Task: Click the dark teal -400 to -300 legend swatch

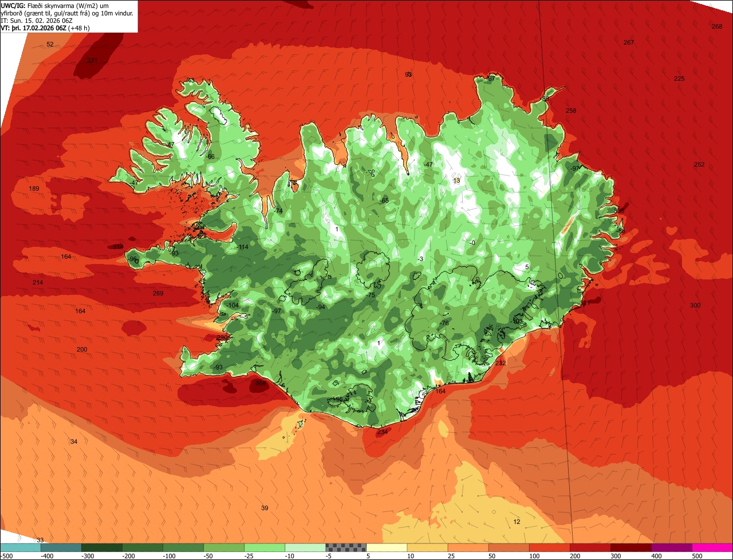Action: coord(61,547)
